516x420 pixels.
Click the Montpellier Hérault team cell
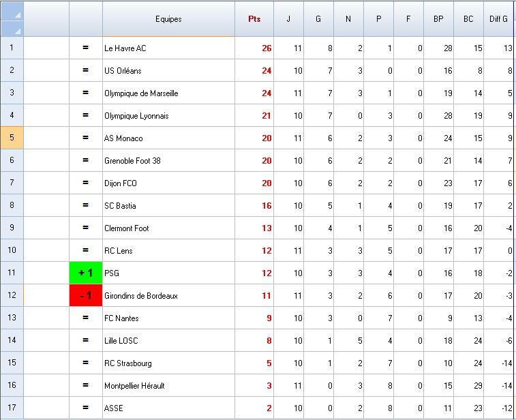[x=168, y=385]
